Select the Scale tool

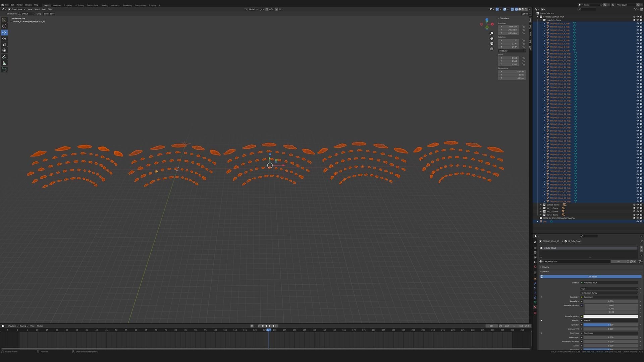(4, 45)
